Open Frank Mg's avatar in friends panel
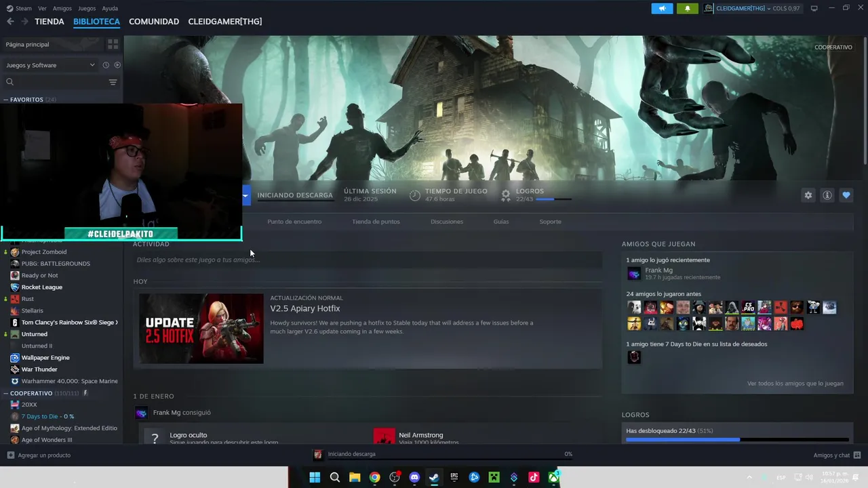868x488 pixels. [634, 274]
